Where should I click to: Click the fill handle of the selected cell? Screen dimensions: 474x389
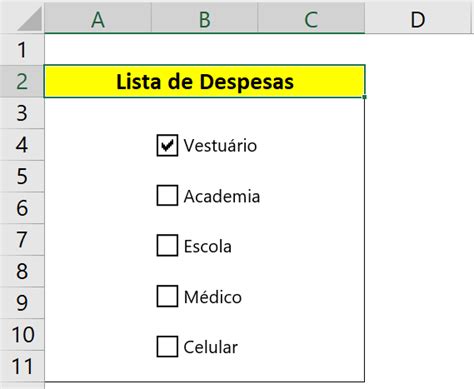[x=365, y=97]
